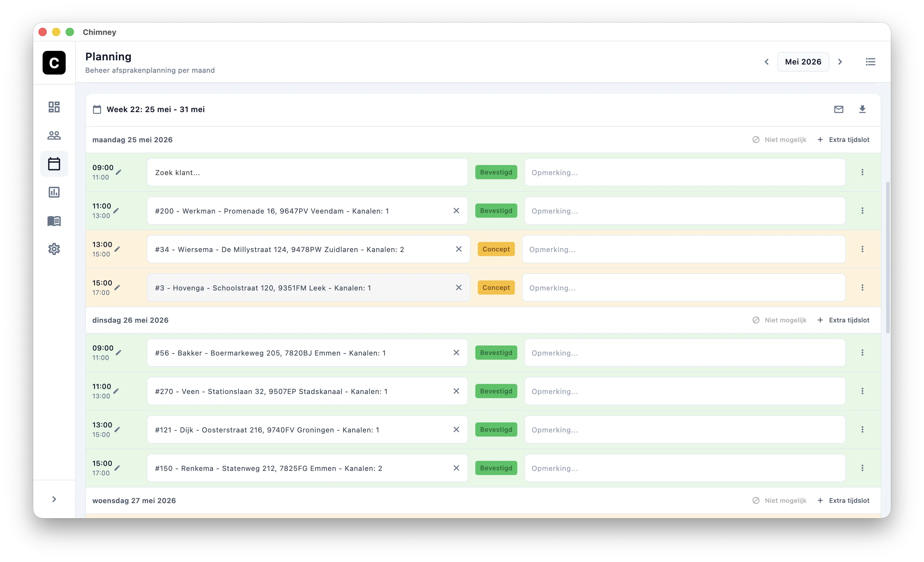The image size is (924, 562).
Task: Switch to list view icon
Action: click(x=870, y=62)
